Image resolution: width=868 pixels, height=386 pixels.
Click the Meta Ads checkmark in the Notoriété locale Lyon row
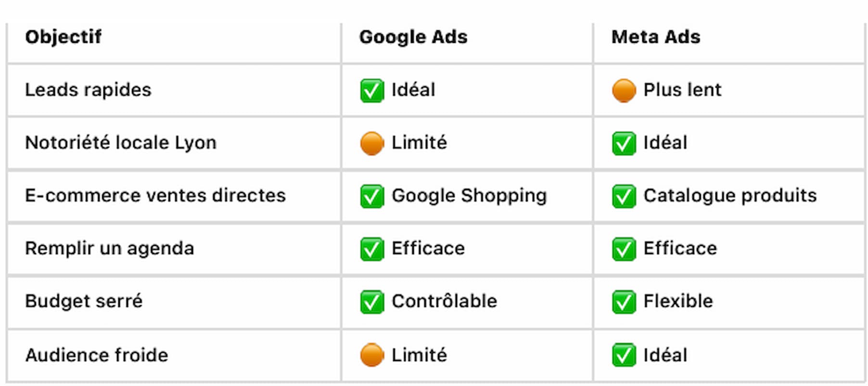pos(624,143)
